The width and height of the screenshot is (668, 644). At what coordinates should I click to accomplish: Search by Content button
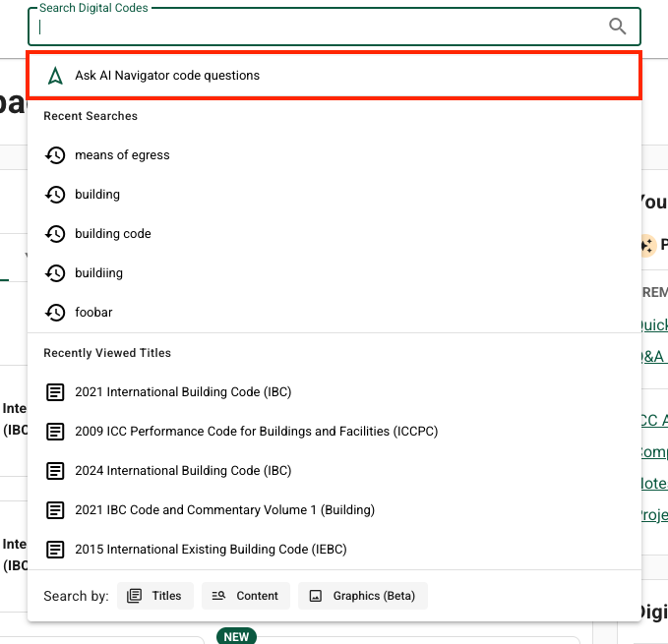pos(246,596)
